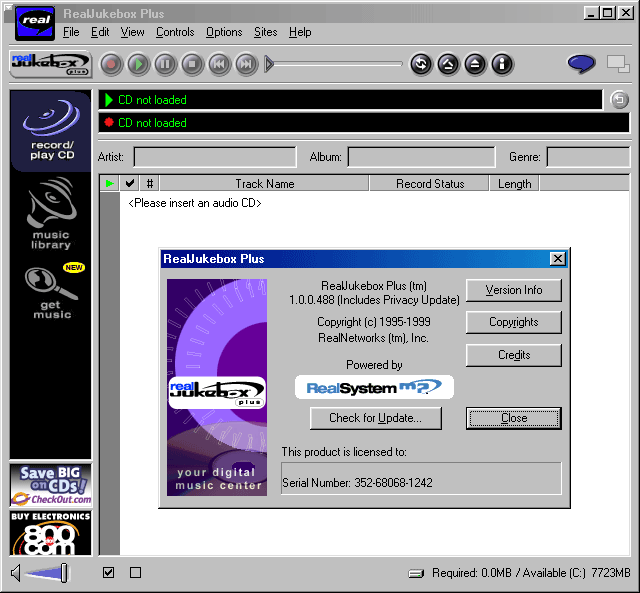
Task: Sort by the Track Name column header
Action: click(x=264, y=183)
